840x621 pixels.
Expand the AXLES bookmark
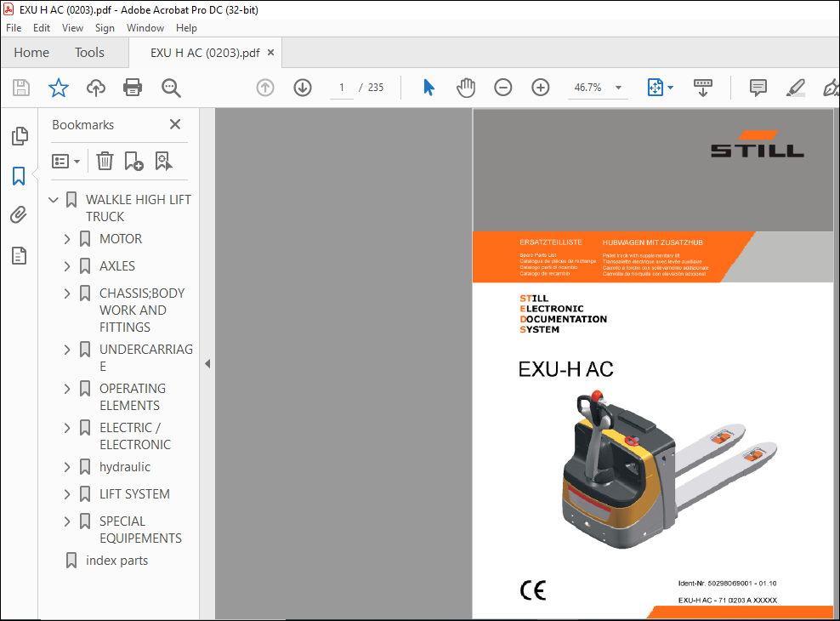(67, 266)
